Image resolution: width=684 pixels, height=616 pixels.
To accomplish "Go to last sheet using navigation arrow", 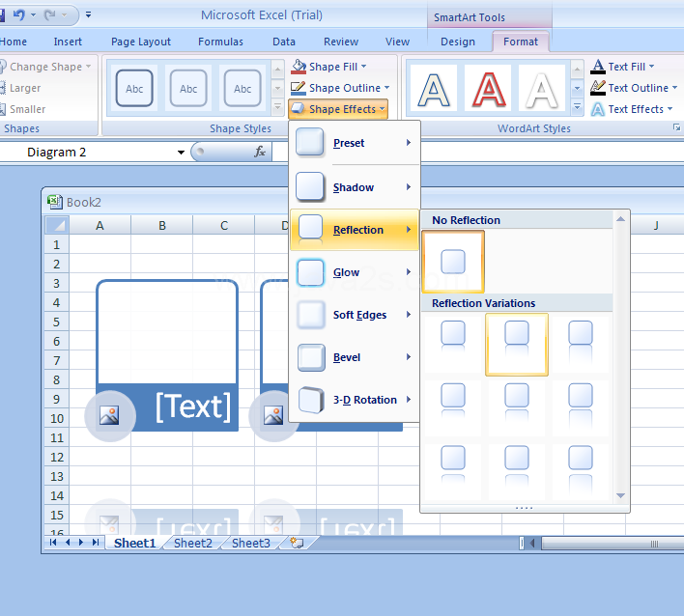I will coord(96,543).
